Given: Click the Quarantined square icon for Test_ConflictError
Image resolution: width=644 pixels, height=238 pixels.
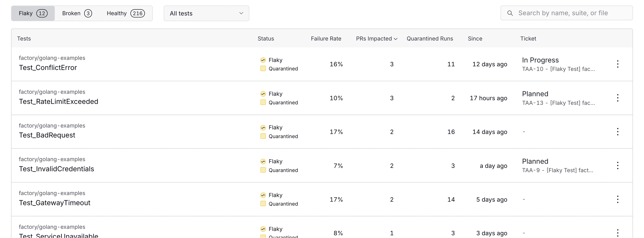Looking at the screenshot, I should coord(263,69).
